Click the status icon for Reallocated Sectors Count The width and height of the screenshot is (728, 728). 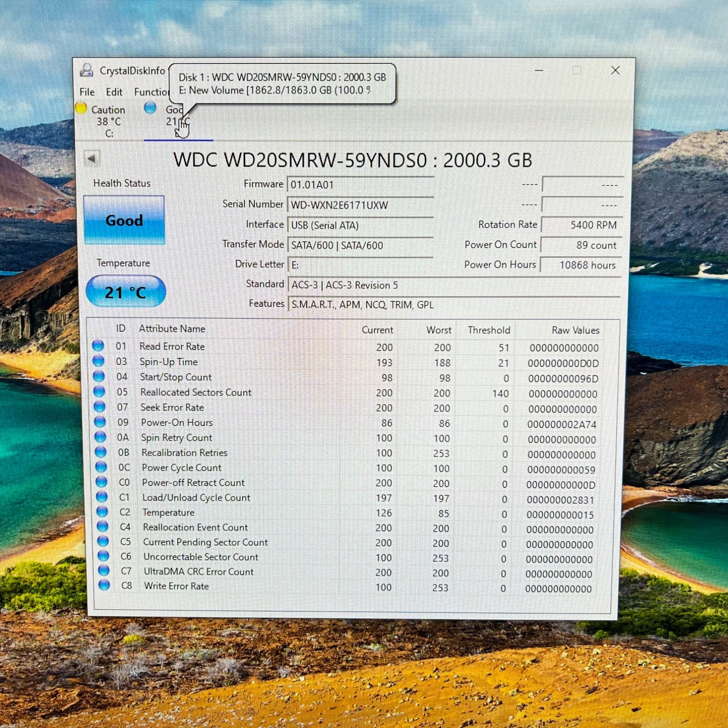pyautogui.click(x=99, y=391)
